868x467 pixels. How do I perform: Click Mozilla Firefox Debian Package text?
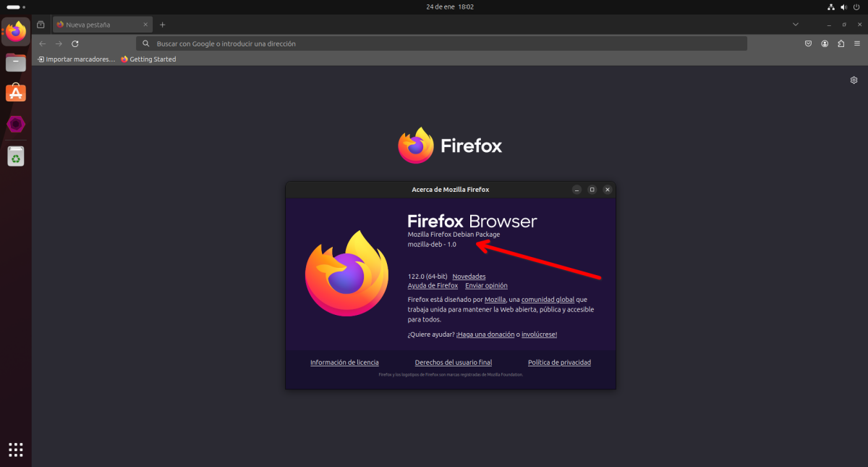tap(454, 235)
